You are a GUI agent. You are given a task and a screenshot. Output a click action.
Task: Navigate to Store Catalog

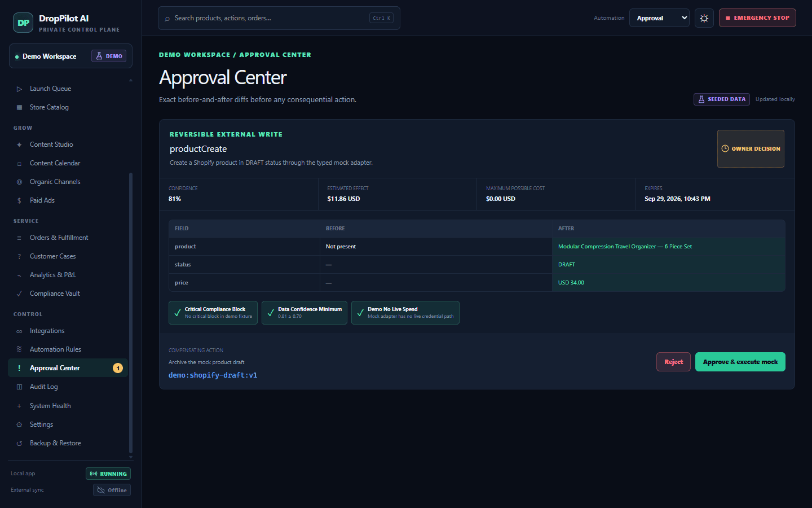(x=68, y=107)
